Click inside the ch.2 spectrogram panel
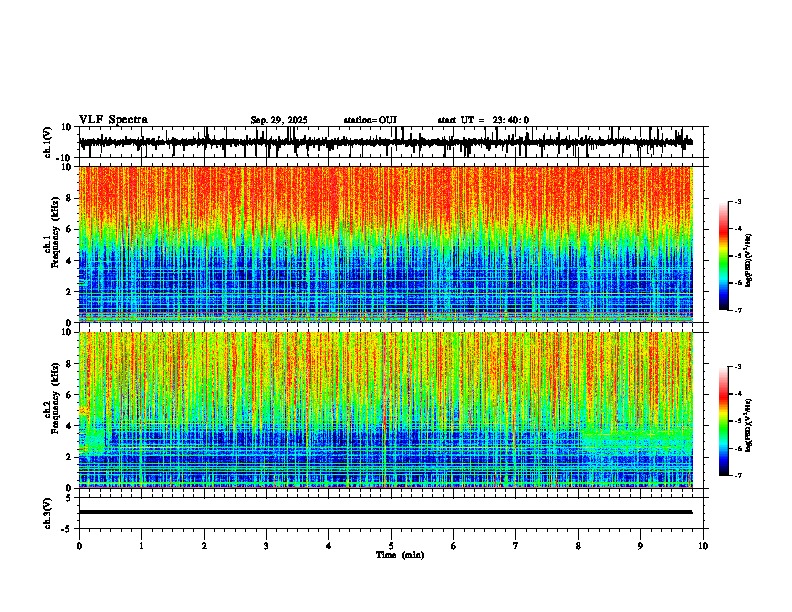792x612 pixels. [x=386, y=410]
